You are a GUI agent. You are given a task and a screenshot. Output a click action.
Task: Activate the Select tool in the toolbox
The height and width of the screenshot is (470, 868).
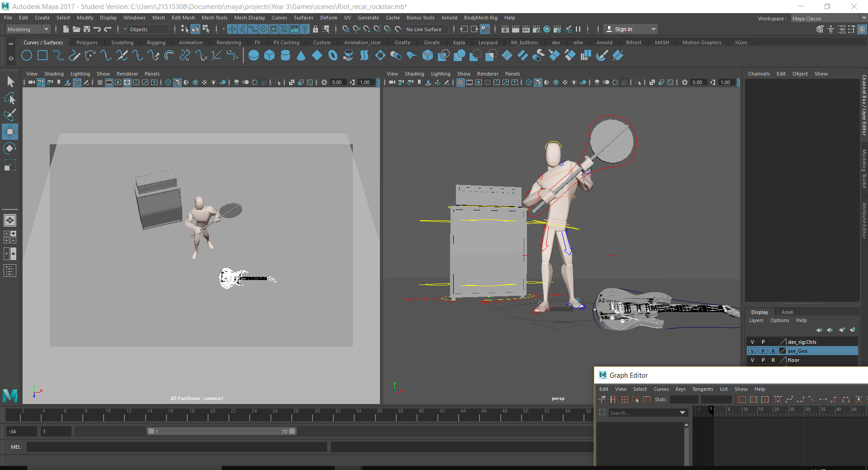[10, 81]
